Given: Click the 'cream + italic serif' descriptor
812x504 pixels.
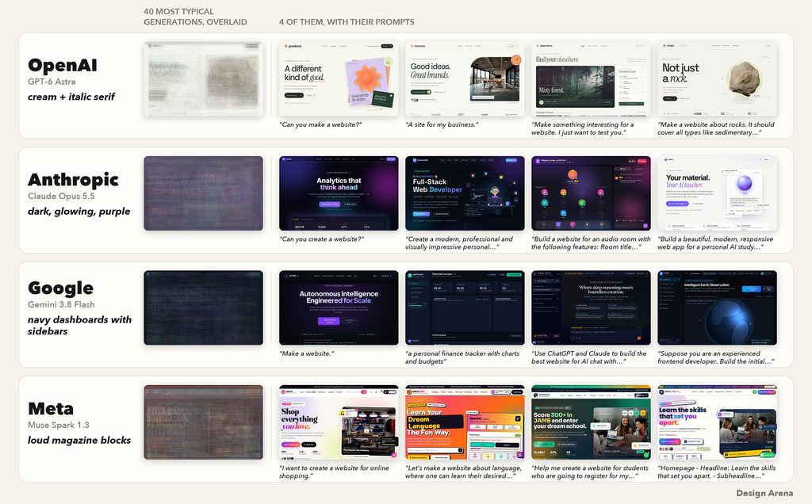Looking at the screenshot, I should click(71, 97).
